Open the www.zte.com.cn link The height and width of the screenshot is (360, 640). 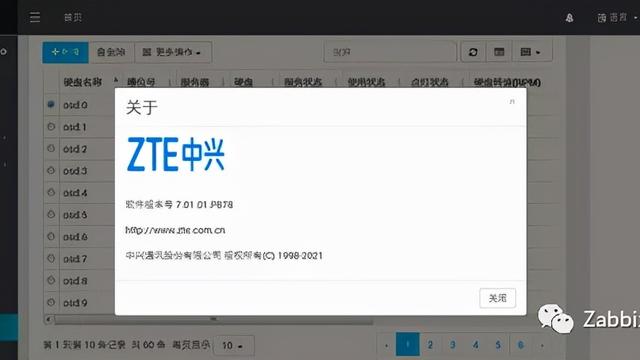tap(175, 230)
